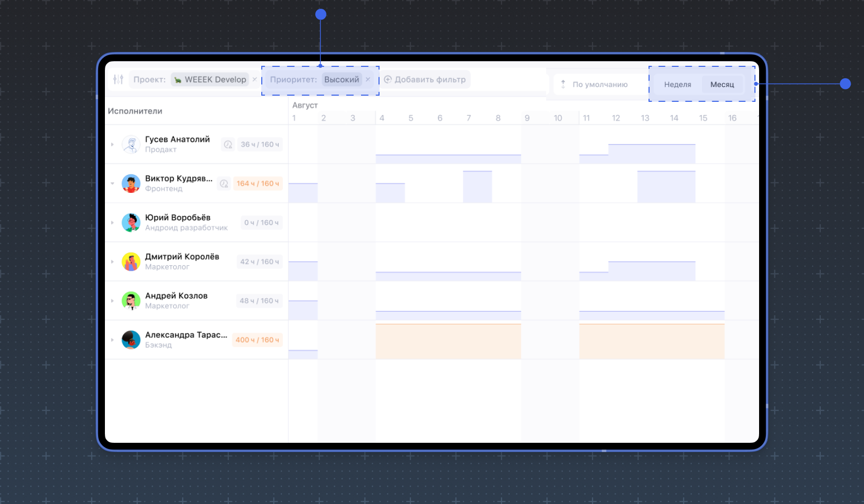This screenshot has width=864, height=504.
Task: Click the sort arrows icon by По умолчанию
Action: (563, 84)
